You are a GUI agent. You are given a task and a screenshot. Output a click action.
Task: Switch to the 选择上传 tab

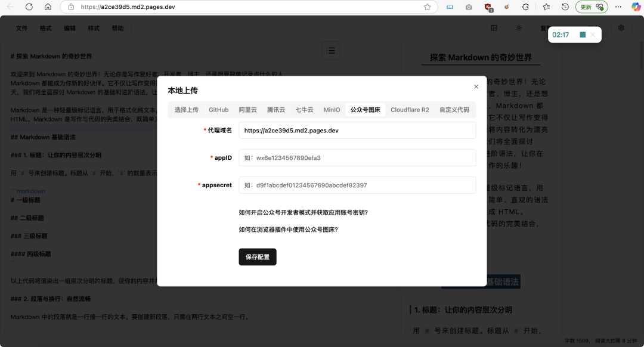coord(187,110)
